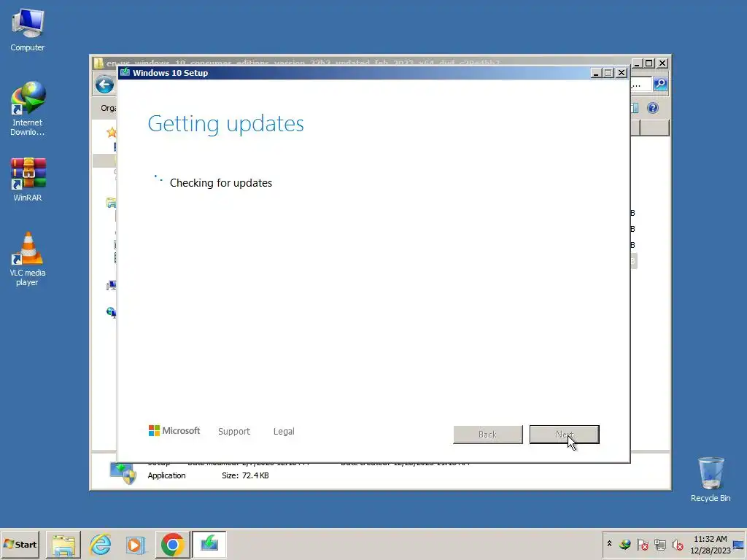Minimize the Windows 10 Setup window
Image resolution: width=747 pixels, height=560 pixels.
point(595,73)
